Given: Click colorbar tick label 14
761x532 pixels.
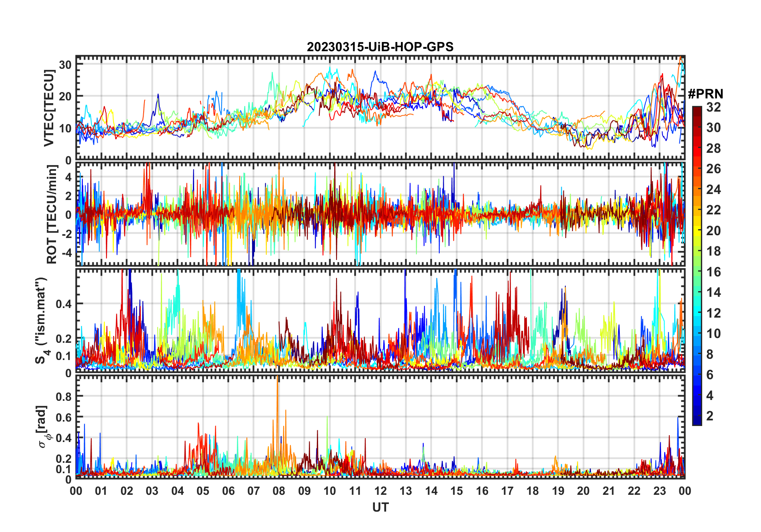Looking at the screenshot, I should pyautogui.click(x=713, y=292).
